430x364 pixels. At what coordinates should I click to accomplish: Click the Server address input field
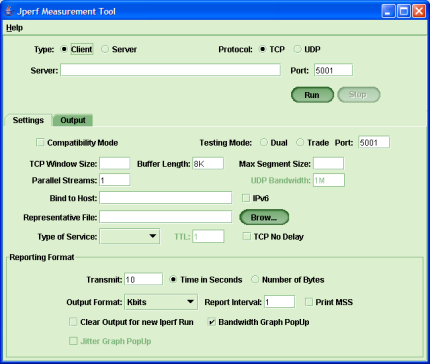[x=170, y=70]
